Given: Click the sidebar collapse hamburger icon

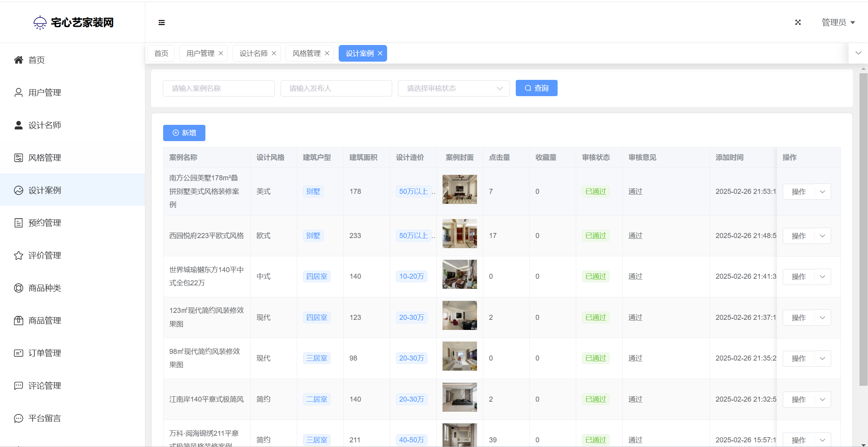Looking at the screenshot, I should [x=162, y=22].
